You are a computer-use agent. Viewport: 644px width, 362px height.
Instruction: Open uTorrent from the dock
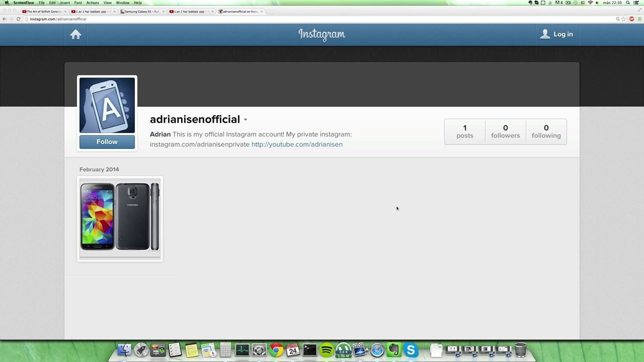point(343,350)
